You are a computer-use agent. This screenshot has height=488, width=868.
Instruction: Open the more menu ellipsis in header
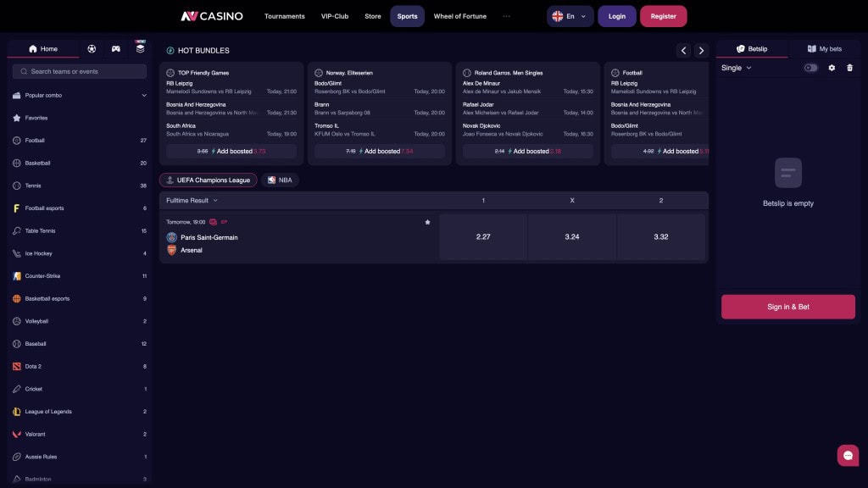coord(507,16)
